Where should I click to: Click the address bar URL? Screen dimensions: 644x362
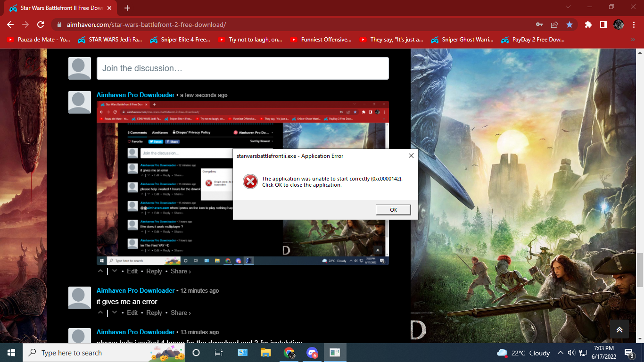146,25
